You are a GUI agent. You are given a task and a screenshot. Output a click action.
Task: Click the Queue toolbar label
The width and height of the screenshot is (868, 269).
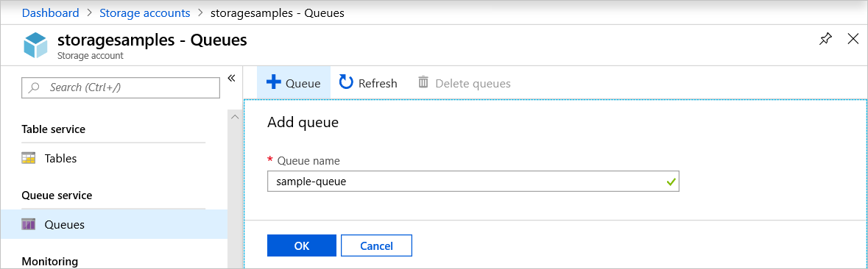(x=303, y=83)
